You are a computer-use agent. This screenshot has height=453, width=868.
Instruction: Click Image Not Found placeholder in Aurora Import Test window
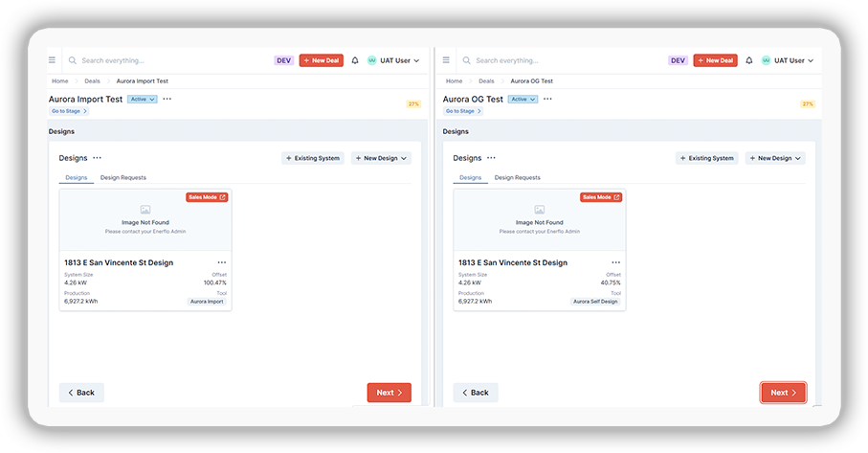coord(145,220)
